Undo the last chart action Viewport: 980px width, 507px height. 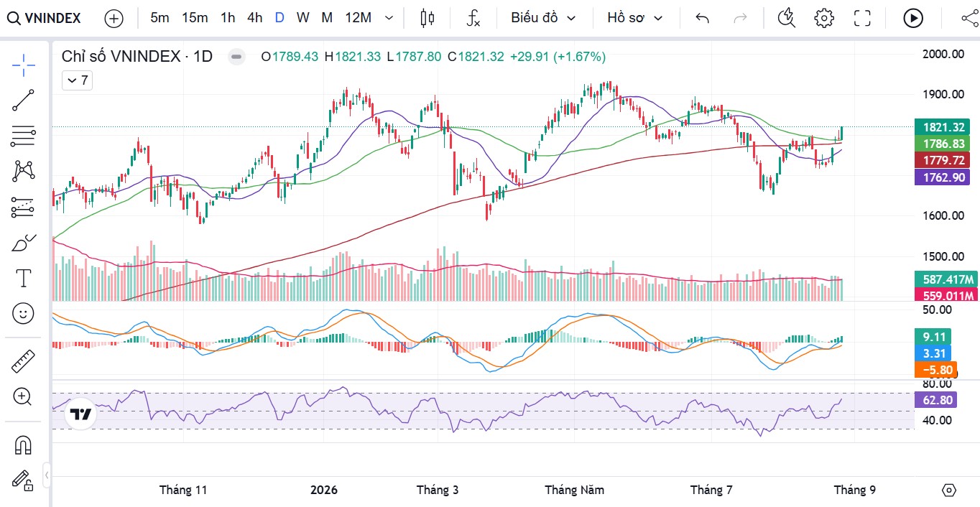coord(703,18)
